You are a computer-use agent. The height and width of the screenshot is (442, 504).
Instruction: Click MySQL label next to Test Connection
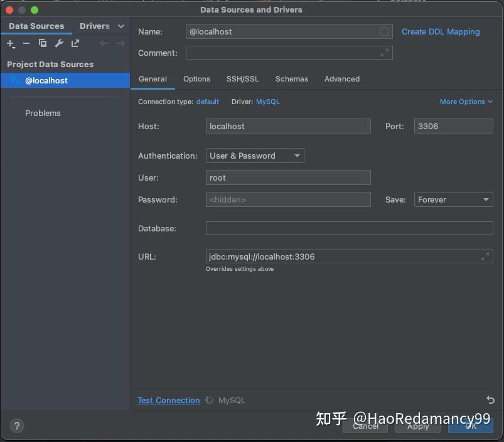(232, 400)
